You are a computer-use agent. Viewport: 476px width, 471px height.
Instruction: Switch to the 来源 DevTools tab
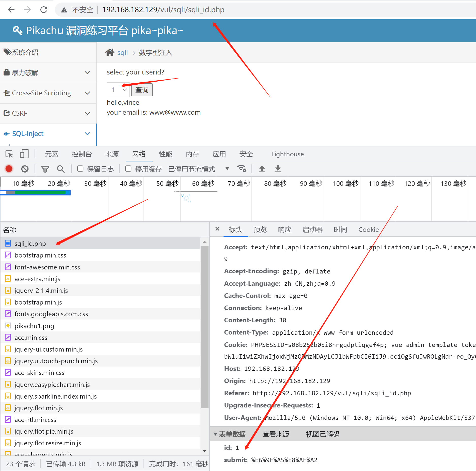[x=112, y=154]
